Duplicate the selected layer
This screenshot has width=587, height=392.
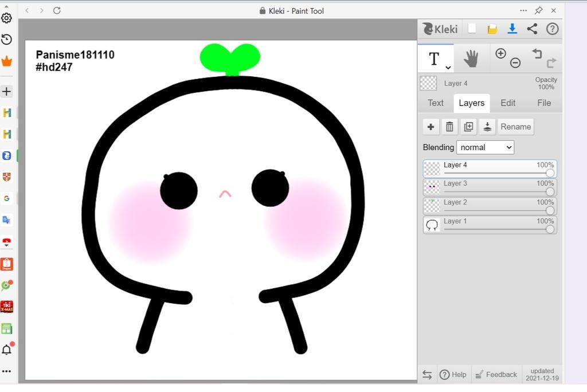pyautogui.click(x=468, y=127)
